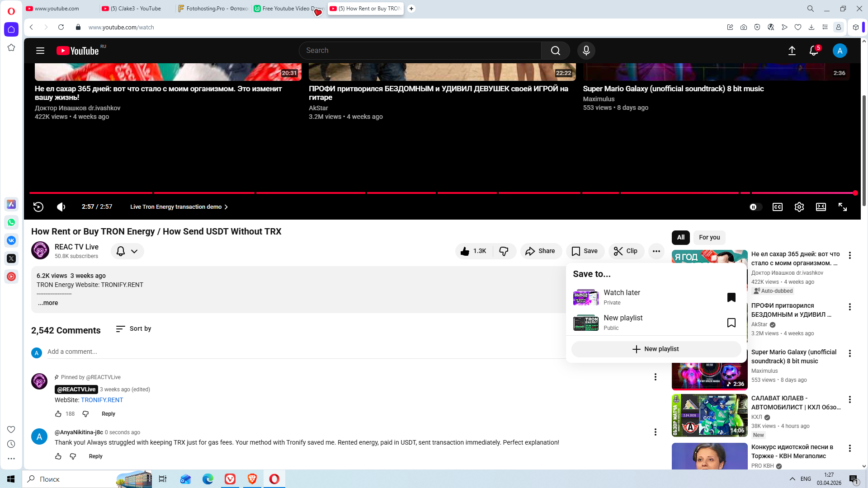Open Sort by comments menu
Viewport: 868px width, 488px height.
point(133,329)
